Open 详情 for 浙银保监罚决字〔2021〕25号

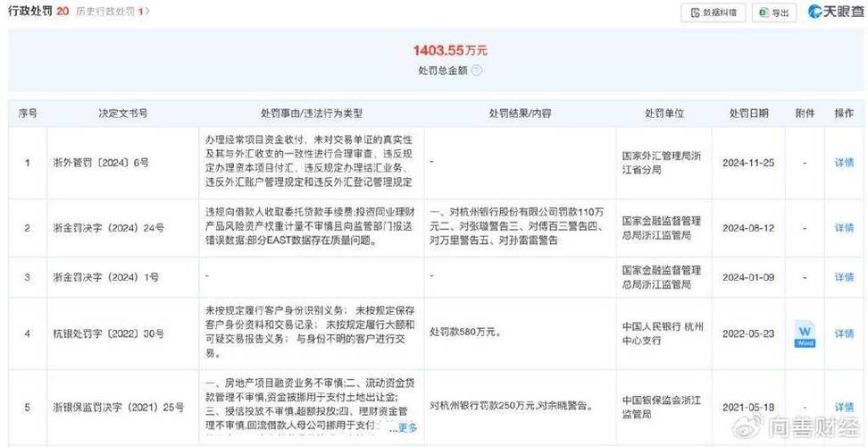pos(844,407)
